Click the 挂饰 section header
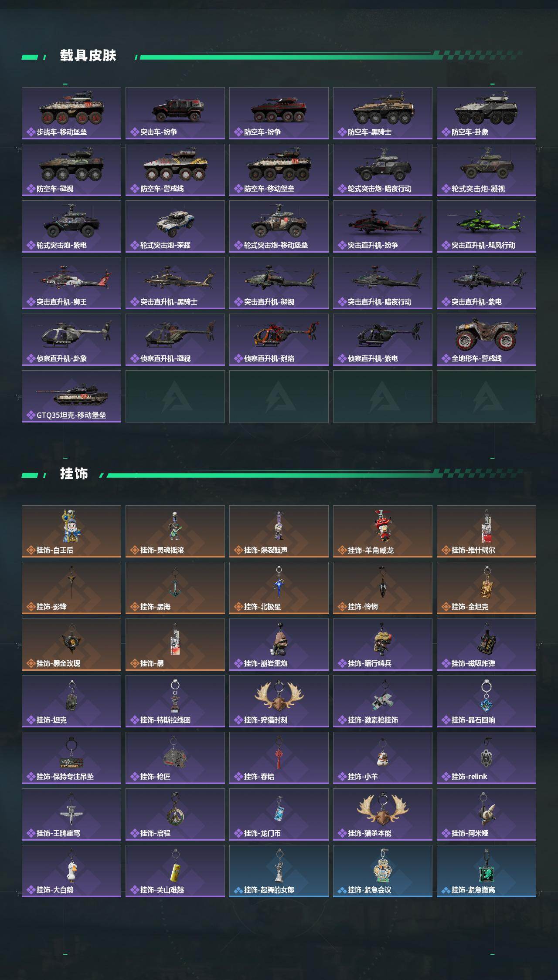Viewport: 558px width, 980px height. point(74,474)
